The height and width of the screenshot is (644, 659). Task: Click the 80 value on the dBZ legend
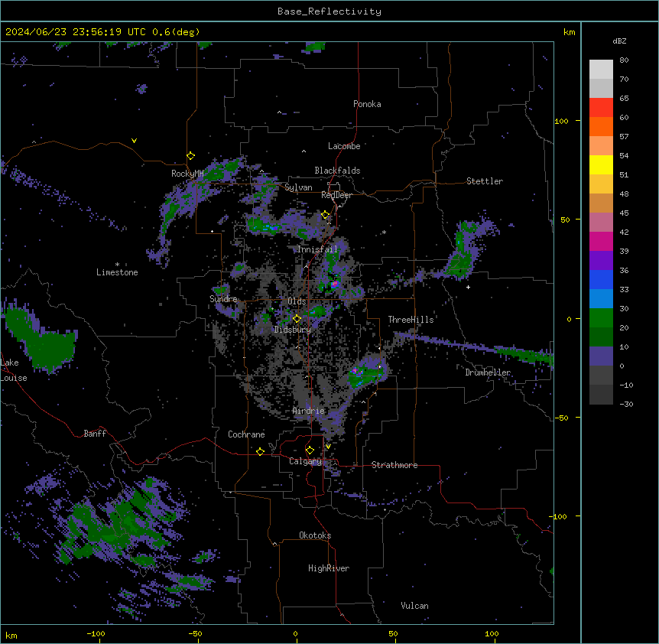click(x=624, y=60)
